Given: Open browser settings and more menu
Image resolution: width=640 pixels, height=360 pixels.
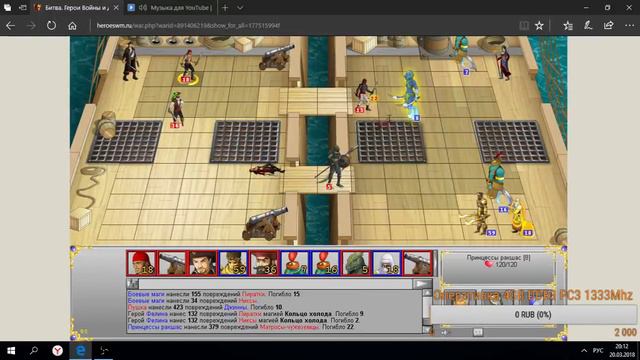Looking at the screenshot, I should 629,25.
